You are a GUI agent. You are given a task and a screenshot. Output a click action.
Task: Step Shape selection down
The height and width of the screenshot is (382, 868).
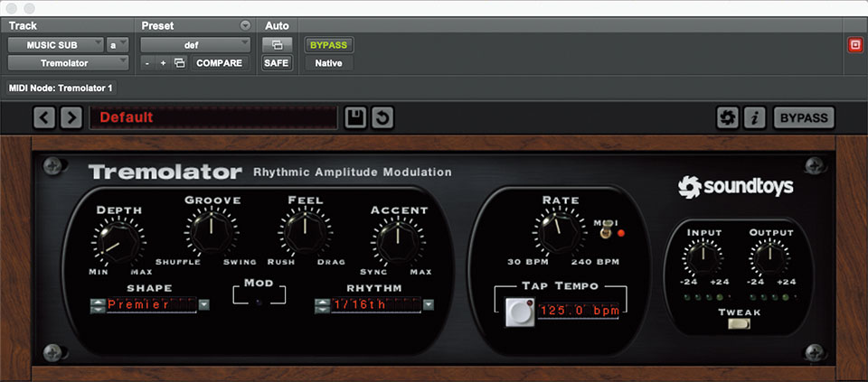(98, 309)
